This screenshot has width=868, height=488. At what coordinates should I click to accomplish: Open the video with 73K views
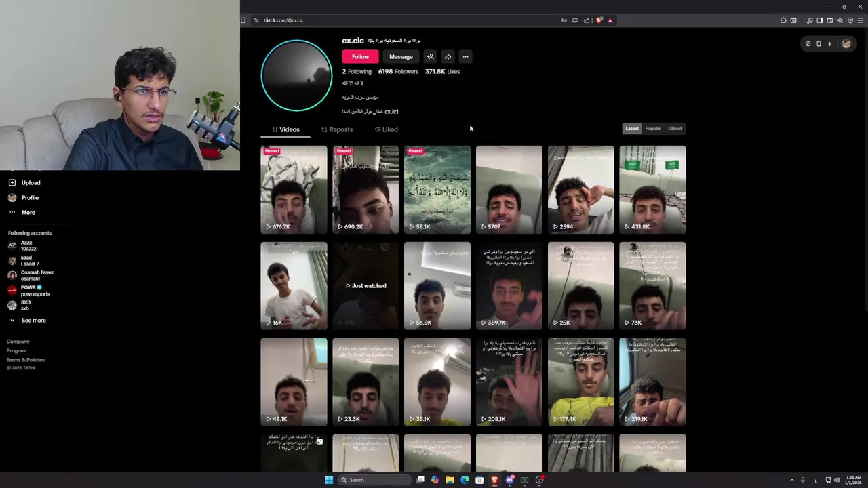(653, 286)
